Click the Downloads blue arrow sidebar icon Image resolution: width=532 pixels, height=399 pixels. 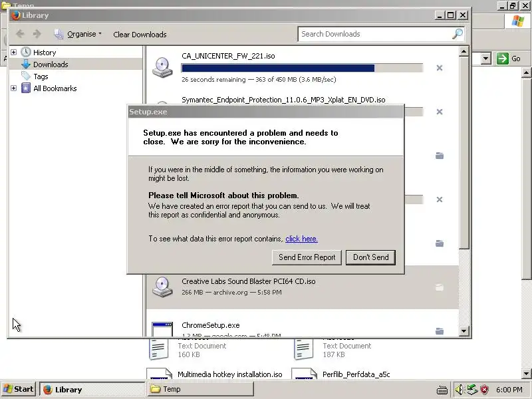pyautogui.click(x=26, y=64)
